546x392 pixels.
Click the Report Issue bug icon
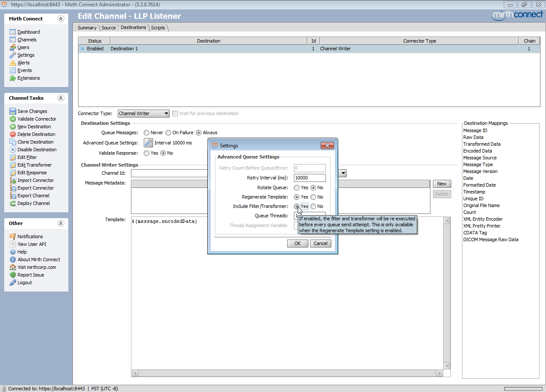pos(13,275)
